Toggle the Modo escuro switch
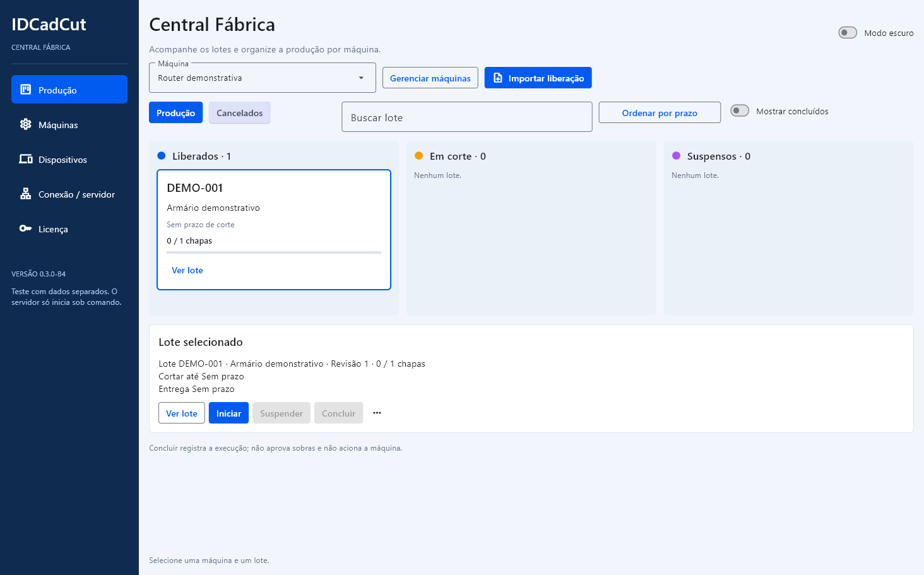The height and width of the screenshot is (575, 924). click(x=848, y=33)
